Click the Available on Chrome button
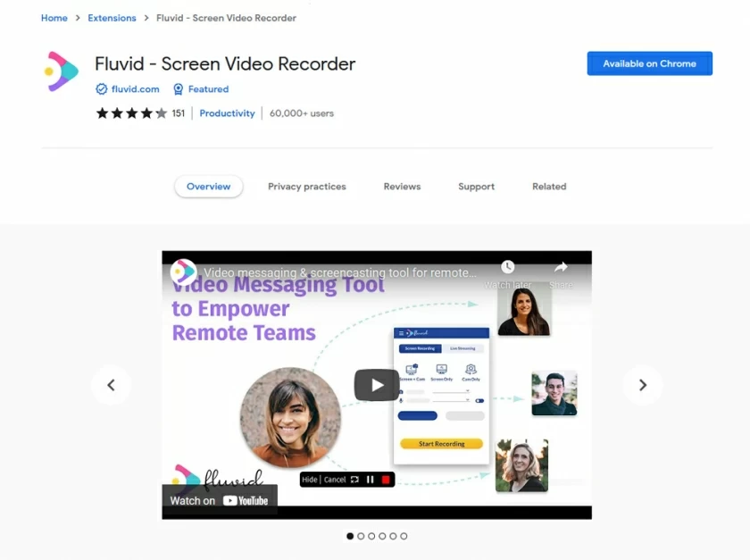This screenshot has width=750, height=560. point(649,63)
